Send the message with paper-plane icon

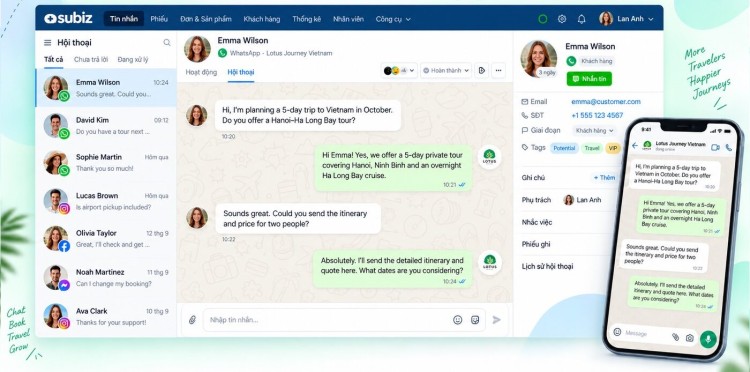pos(497,320)
